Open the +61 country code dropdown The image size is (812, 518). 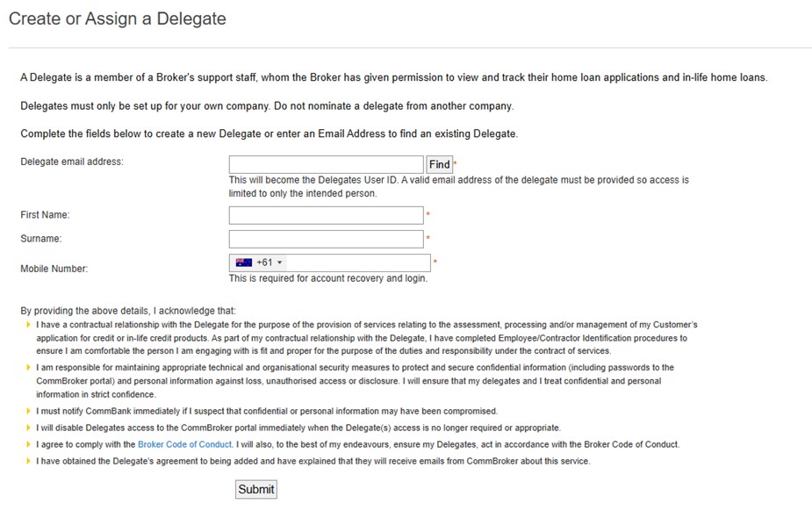pos(269,263)
